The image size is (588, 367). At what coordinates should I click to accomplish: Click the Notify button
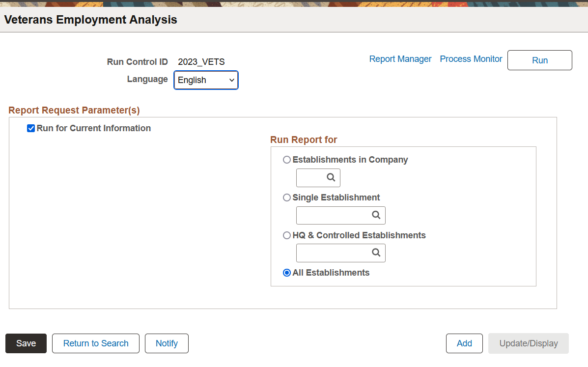[167, 343]
